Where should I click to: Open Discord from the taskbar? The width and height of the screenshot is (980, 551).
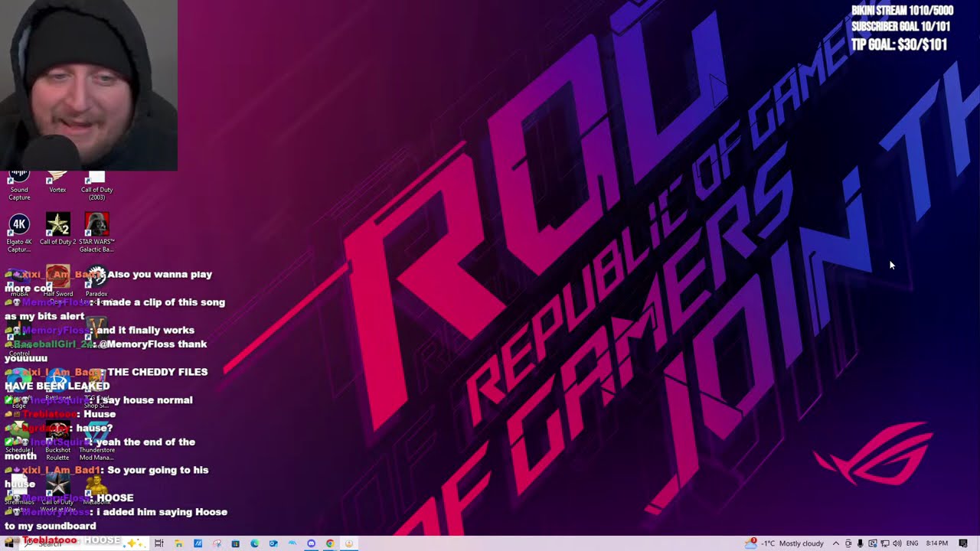311,543
